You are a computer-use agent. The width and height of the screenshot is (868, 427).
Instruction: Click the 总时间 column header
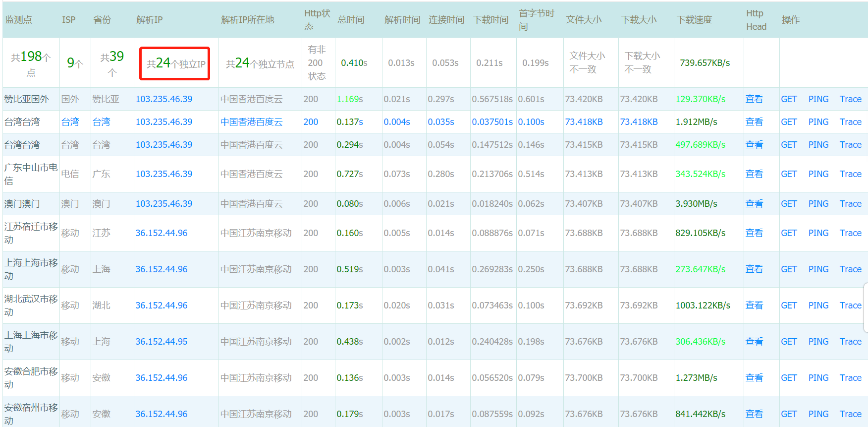(351, 20)
